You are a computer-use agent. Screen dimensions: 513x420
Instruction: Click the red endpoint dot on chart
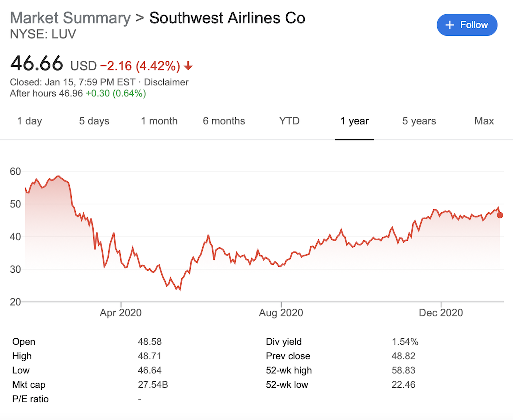(500, 215)
